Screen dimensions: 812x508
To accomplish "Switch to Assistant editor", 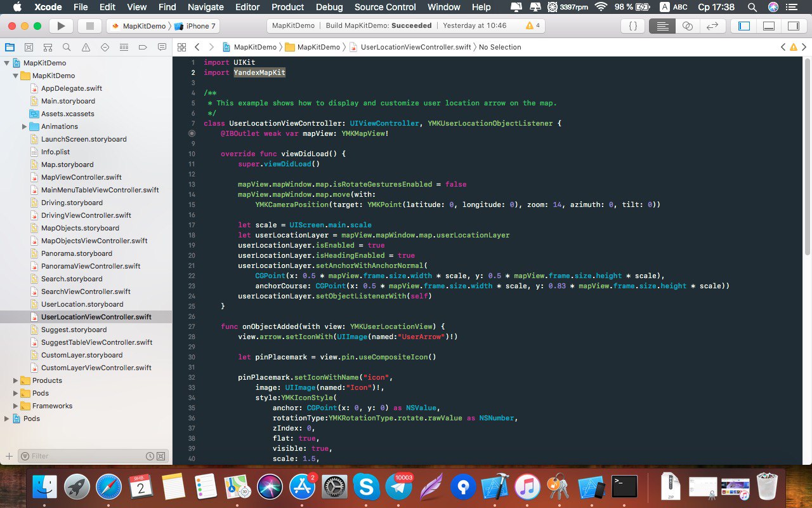I will (x=688, y=26).
